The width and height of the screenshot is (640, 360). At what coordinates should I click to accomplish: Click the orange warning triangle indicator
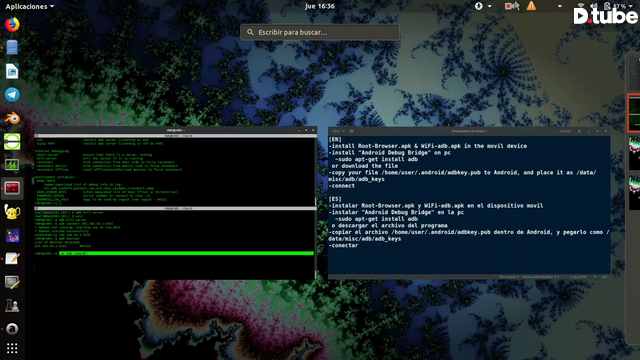531,6
